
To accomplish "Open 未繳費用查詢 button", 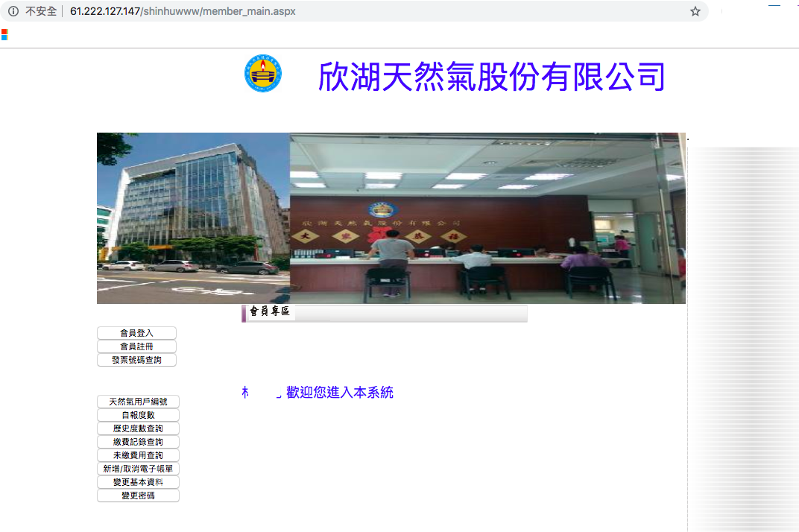I will pyautogui.click(x=138, y=455).
